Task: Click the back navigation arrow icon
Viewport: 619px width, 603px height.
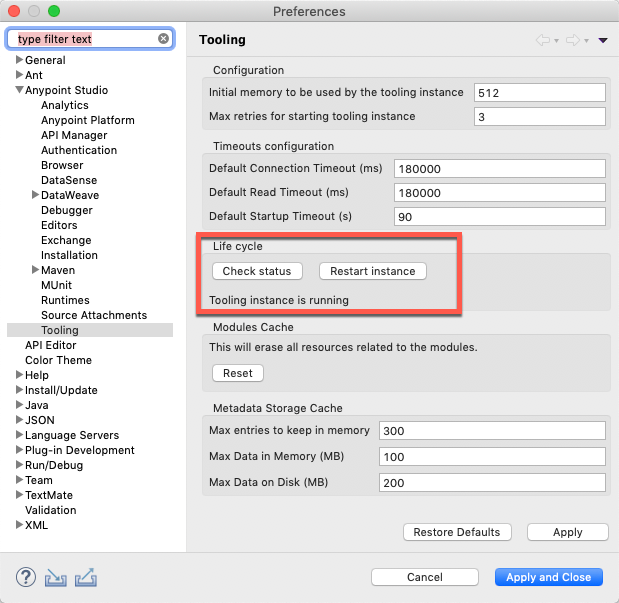Action: (544, 40)
